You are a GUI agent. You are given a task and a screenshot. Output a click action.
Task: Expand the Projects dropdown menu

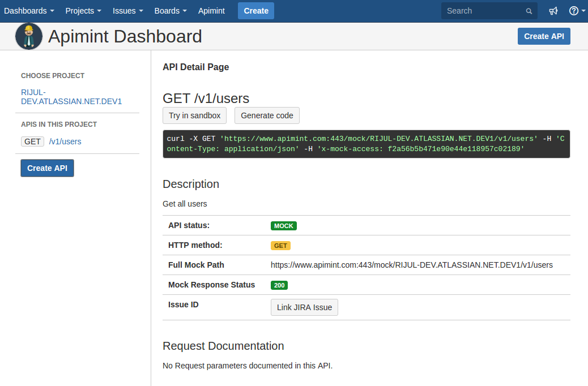(83, 11)
